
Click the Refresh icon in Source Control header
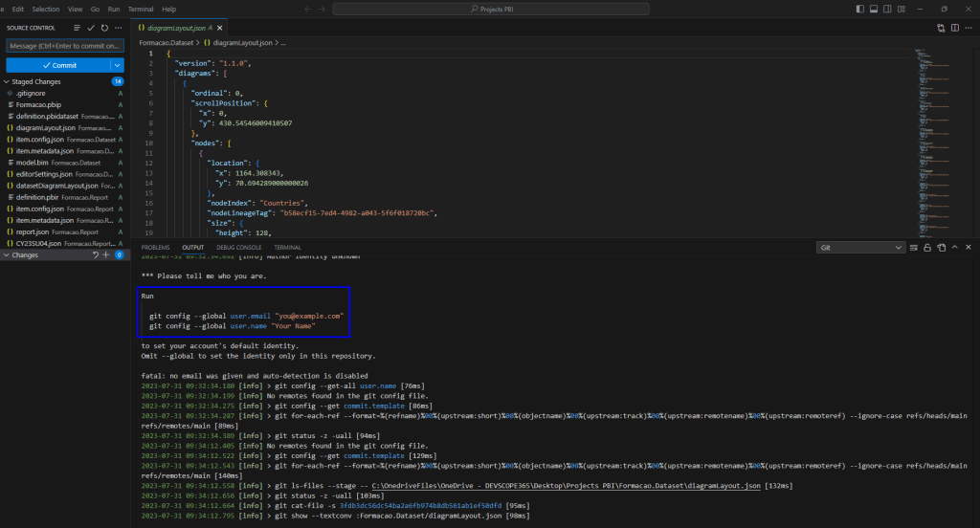(x=103, y=28)
